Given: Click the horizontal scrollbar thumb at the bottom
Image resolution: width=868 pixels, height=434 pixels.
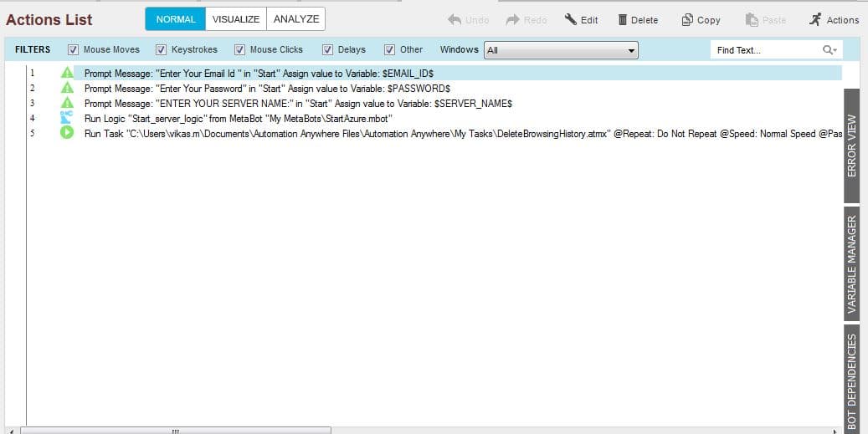Looking at the screenshot, I should pos(176,431).
